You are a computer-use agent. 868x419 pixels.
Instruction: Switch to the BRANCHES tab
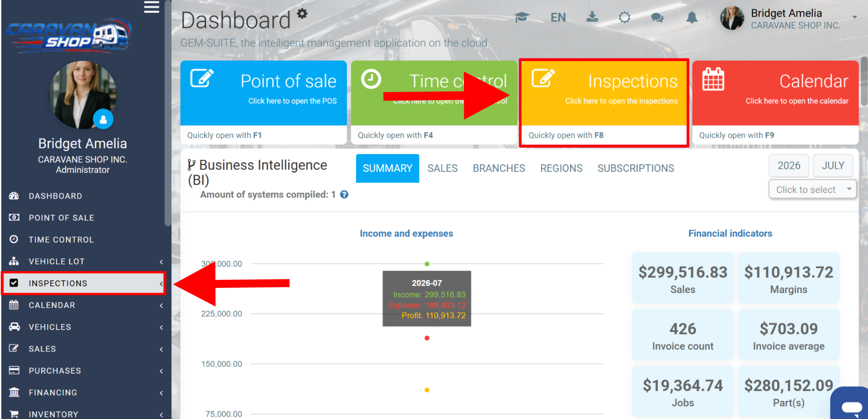499,168
